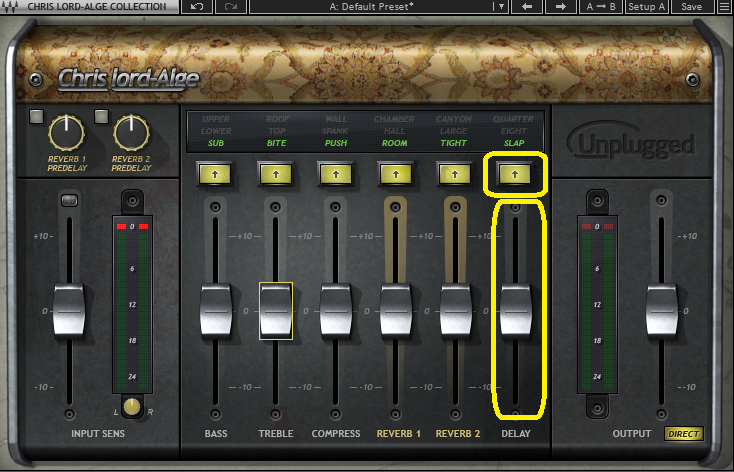Toggle the square button beside Reverb 1 Predelay

[x=36, y=116]
